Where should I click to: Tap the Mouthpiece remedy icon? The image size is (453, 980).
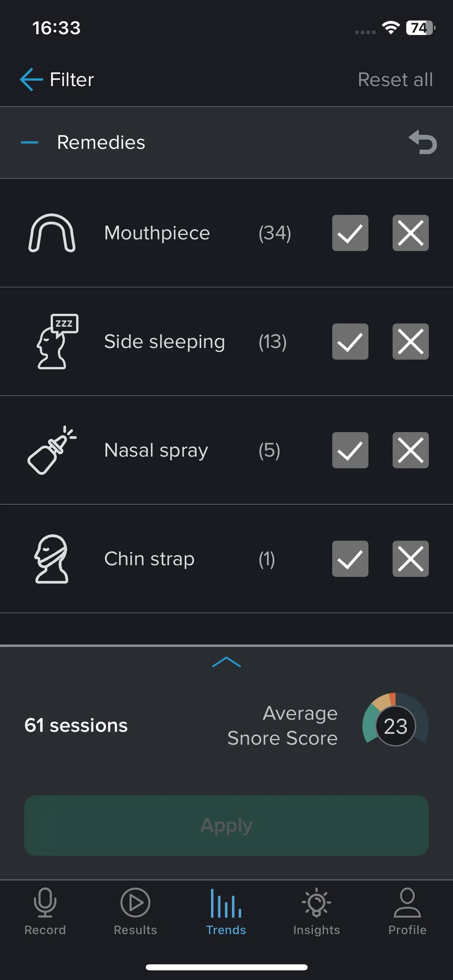coord(52,233)
